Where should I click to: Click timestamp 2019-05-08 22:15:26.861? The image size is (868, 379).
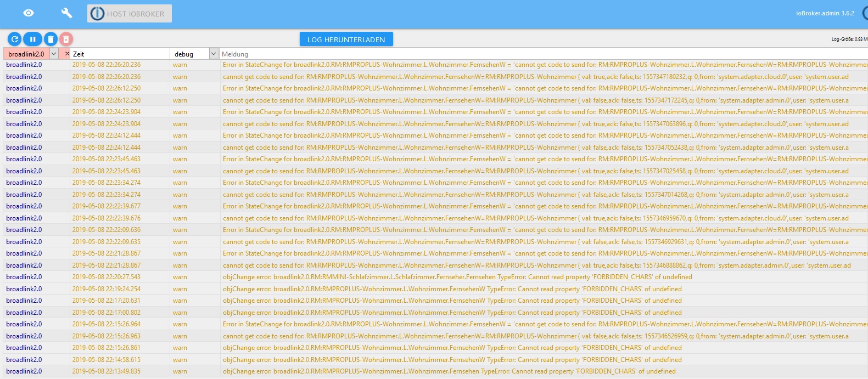click(x=107, y=348)
